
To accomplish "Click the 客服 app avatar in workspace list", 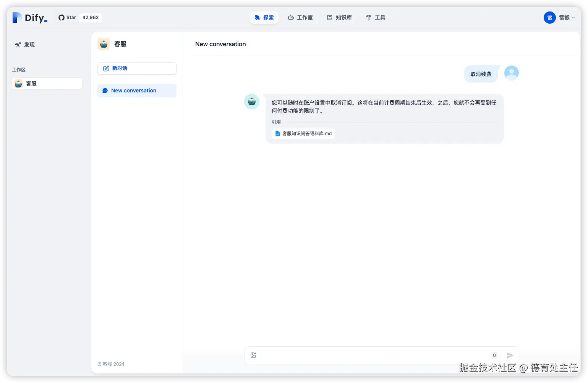I will click(18, 84).
